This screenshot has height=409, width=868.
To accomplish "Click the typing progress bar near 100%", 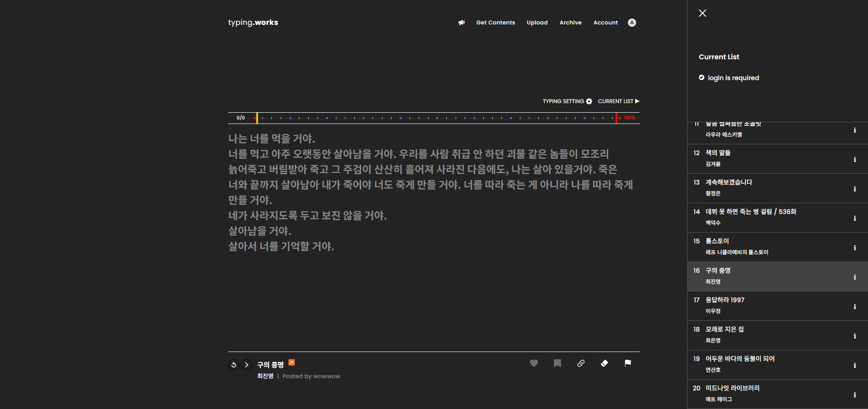I will 617,118.
